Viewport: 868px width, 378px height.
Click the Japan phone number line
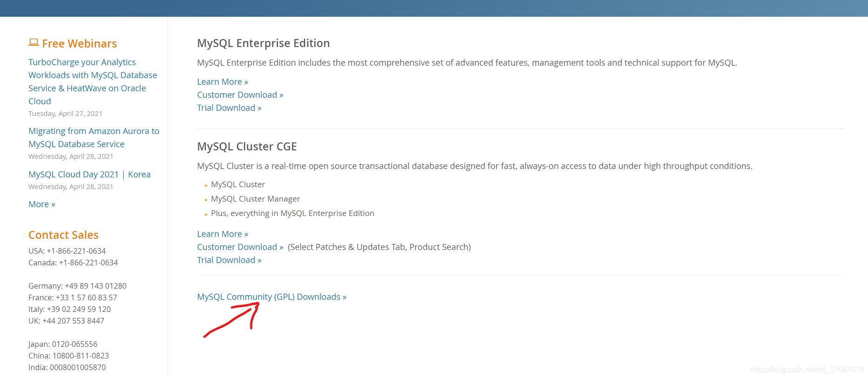[x=63, y=344]
